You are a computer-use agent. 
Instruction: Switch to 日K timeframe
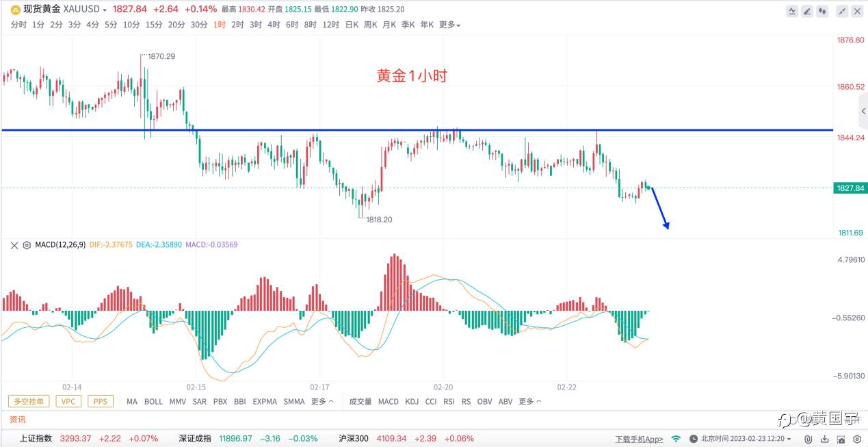[x=352, y=25]
